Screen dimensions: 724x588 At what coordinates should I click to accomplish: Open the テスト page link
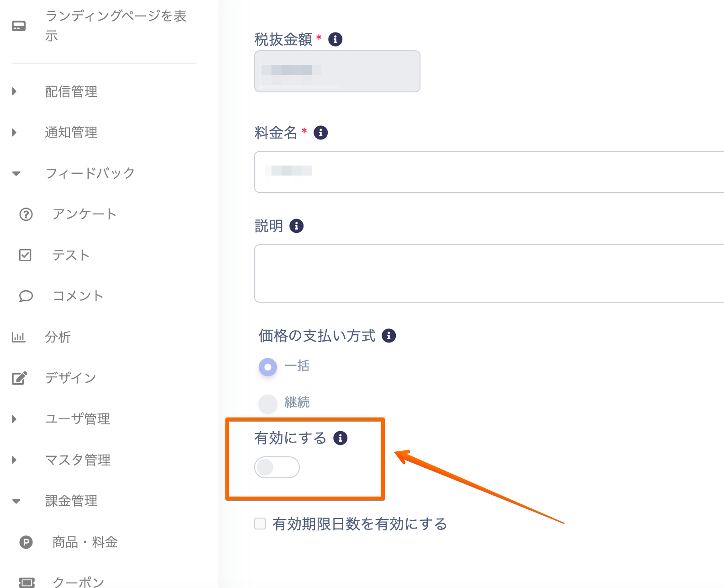click(71, 255)
